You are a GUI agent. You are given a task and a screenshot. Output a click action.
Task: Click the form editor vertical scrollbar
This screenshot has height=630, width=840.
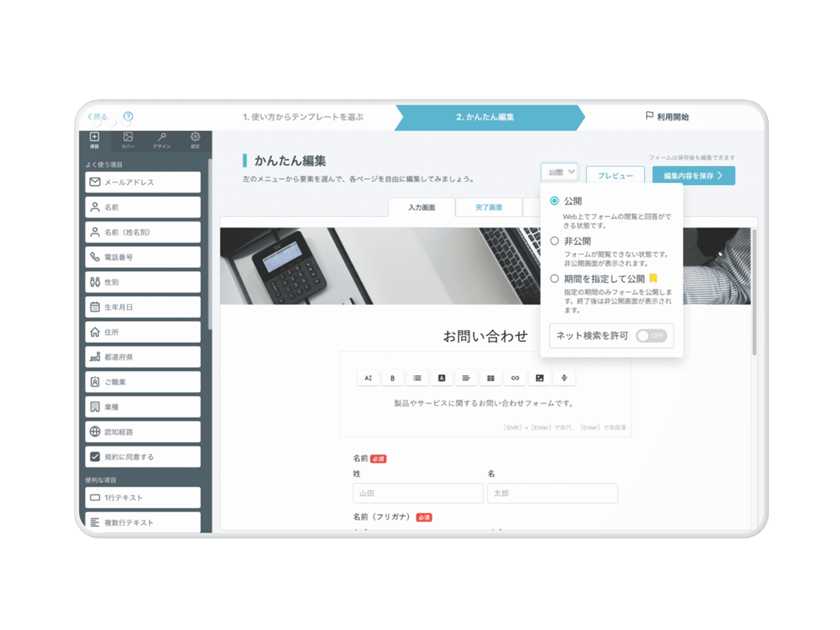pyautogui.click(x=754, y=291)
